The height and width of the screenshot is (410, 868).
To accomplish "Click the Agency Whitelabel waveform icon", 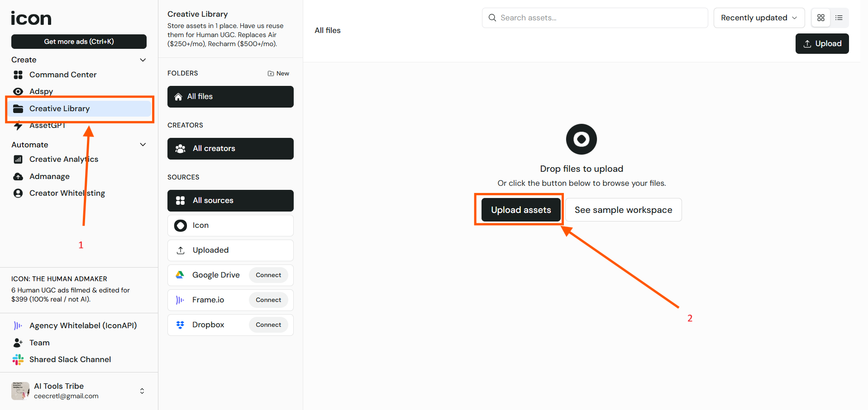I will pyautogui.click(x=18, y=325).
